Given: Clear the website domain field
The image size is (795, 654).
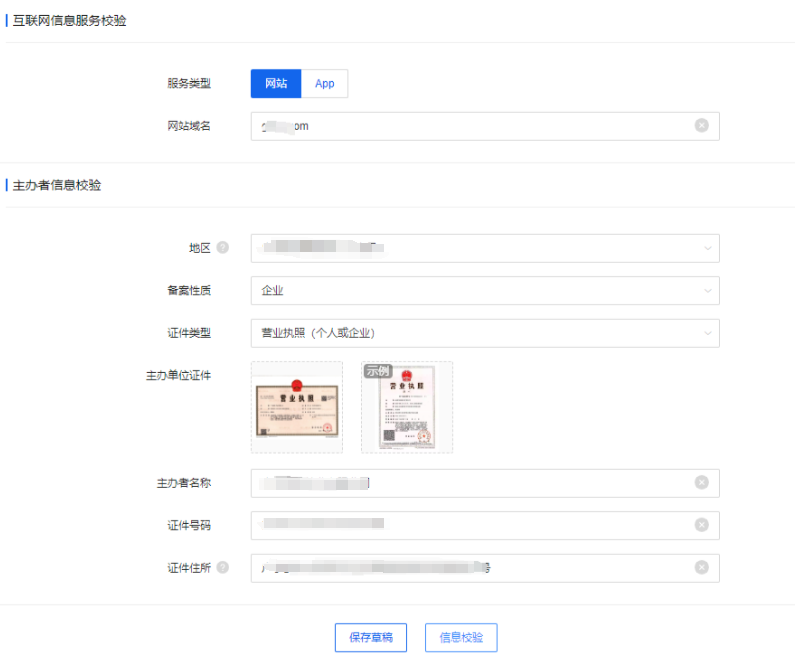Looking at the screenshot, I should (x=701, y=126).
